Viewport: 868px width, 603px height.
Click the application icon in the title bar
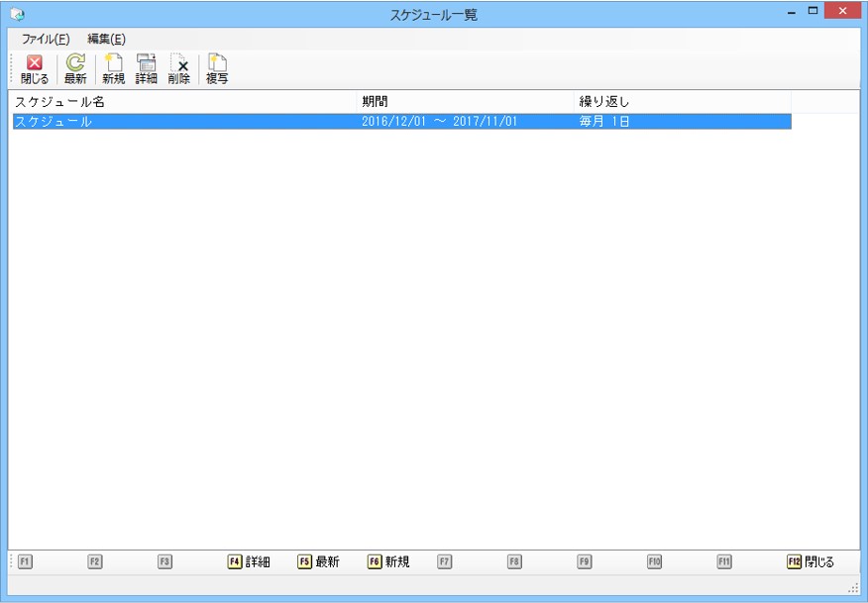click(x=17, y=15)
